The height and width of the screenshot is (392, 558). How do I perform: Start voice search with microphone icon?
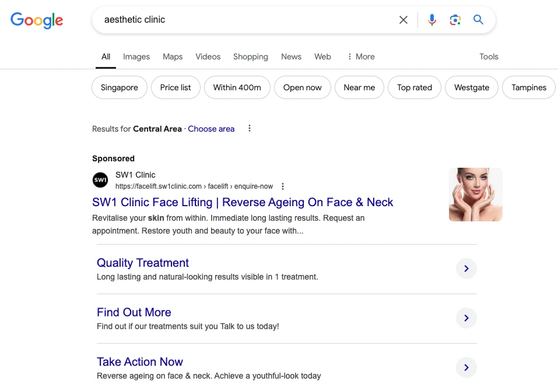(x=432, y=20)
